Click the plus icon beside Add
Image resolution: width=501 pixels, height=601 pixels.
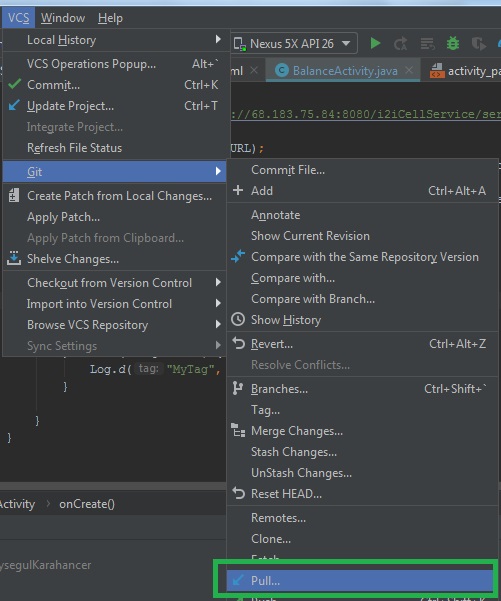(x=238, y=190)
